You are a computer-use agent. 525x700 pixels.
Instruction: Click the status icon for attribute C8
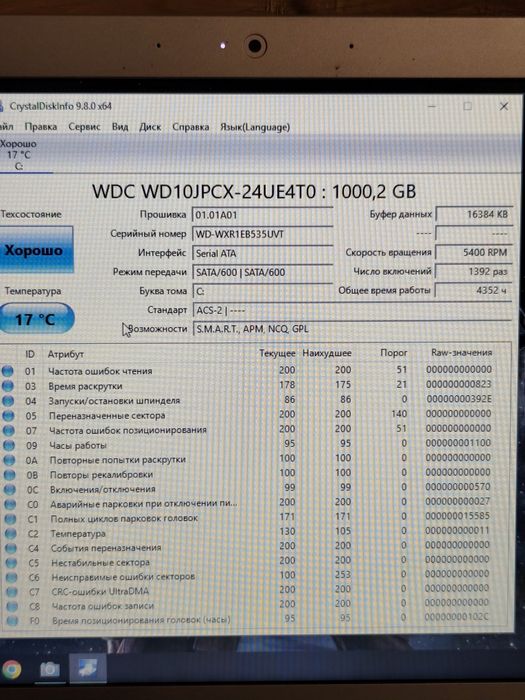(x=12, y=606)
